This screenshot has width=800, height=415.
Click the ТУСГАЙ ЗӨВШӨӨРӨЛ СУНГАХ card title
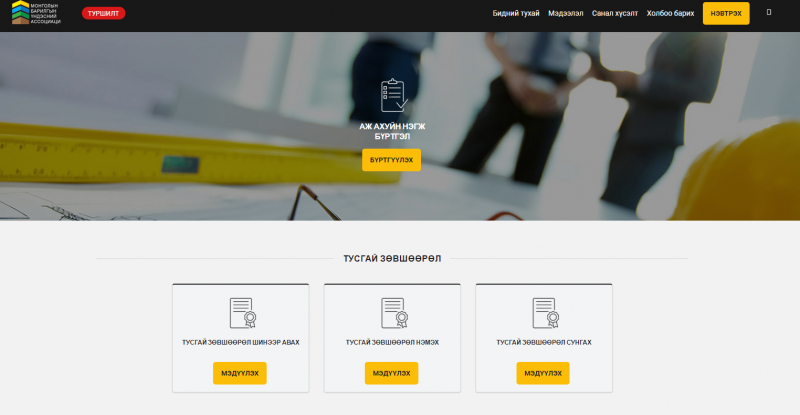click(x=544, y=342)
